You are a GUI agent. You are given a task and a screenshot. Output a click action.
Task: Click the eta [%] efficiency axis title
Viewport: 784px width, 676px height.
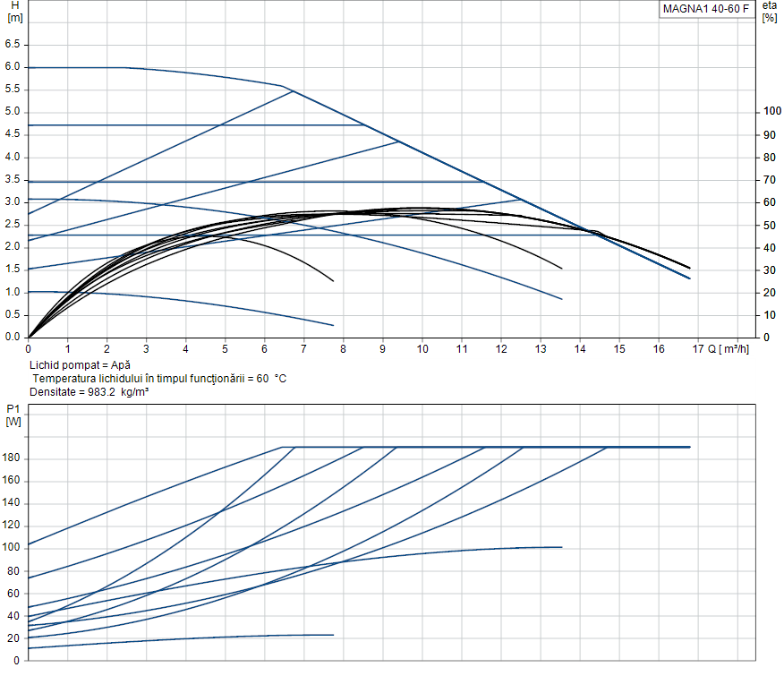point(770,12)
